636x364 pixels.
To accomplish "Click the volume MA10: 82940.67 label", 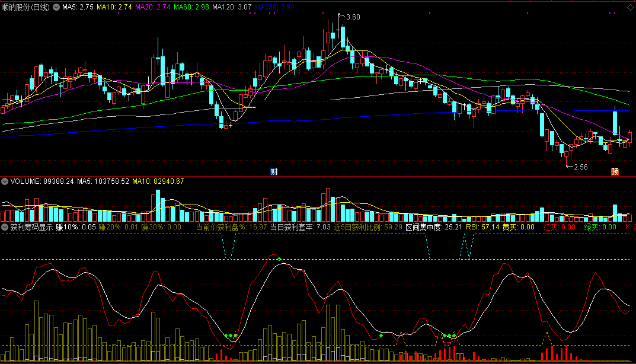I will [x=158, y=181].
